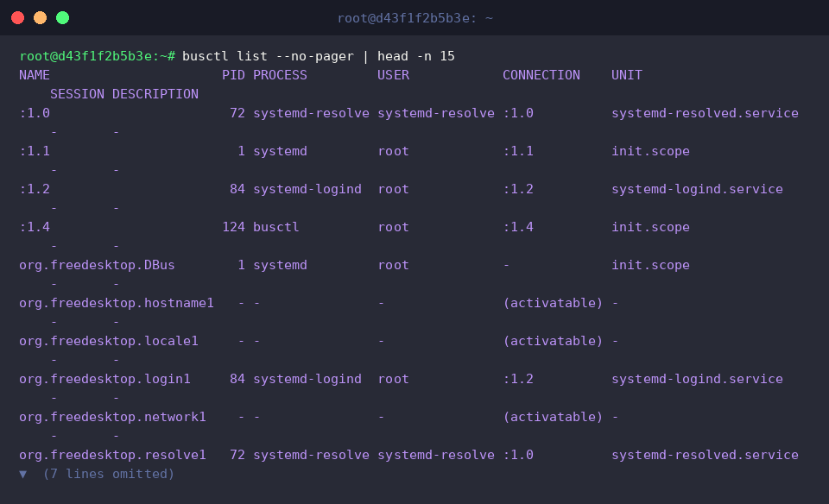Click the red close window button
Image resolution: width=829 pixels, height=504 pixels.
17,18
